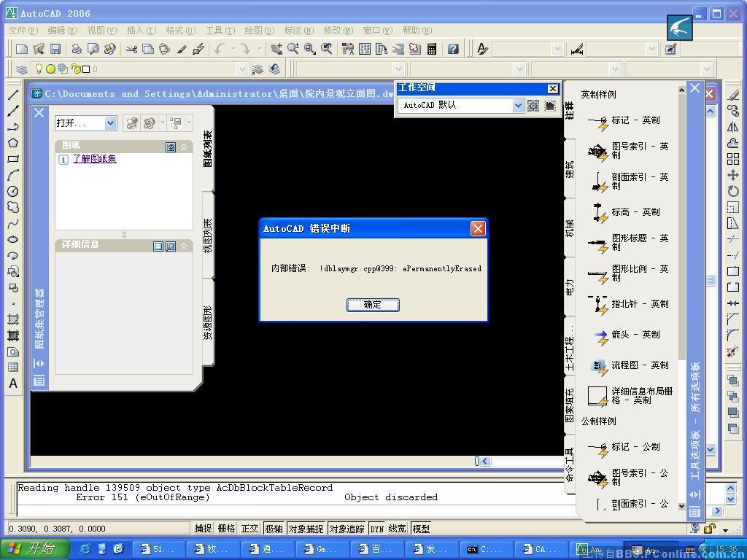Image resolution: width=747 pixels, height=560 pixels.
Task: Click the Calculator icon in toolbar
Action: [x=432, y=49]
